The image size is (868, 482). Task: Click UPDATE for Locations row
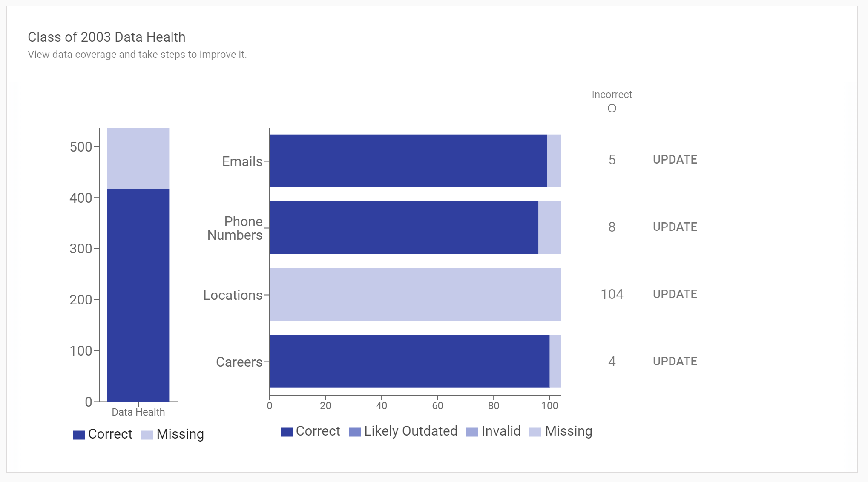[x=675, y=294]
